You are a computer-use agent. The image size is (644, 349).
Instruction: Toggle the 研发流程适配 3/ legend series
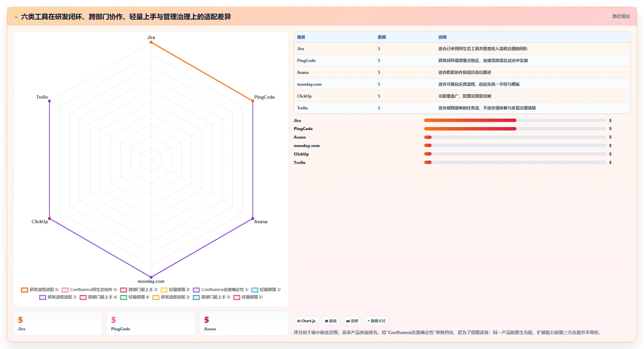tap(58, 297)
